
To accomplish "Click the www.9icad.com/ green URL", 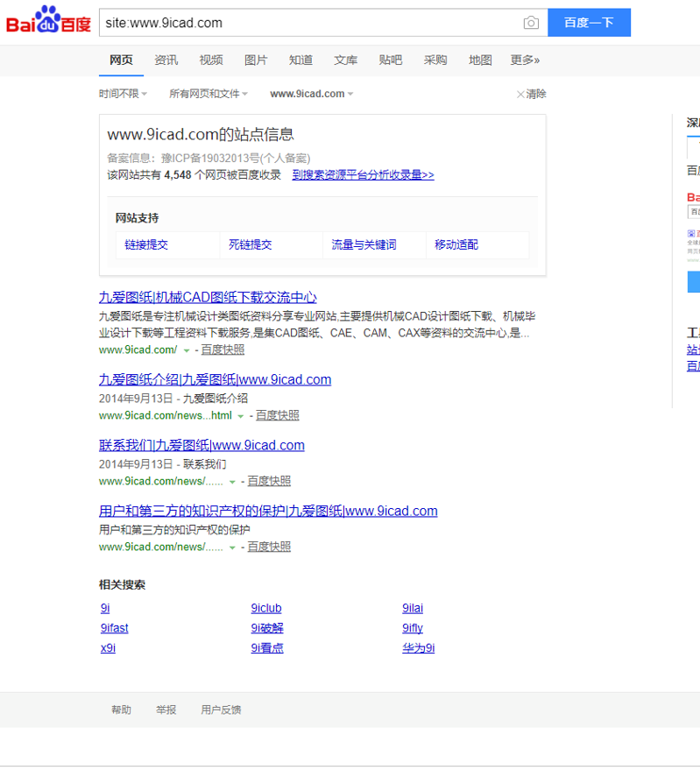I will pos(138,350).
